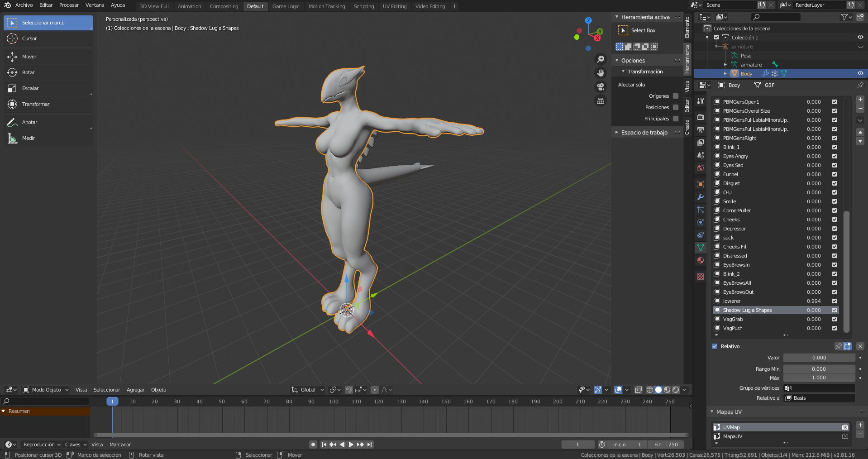Open the Global orientation dropdown
Screen dimensions: 868x459
308,390
